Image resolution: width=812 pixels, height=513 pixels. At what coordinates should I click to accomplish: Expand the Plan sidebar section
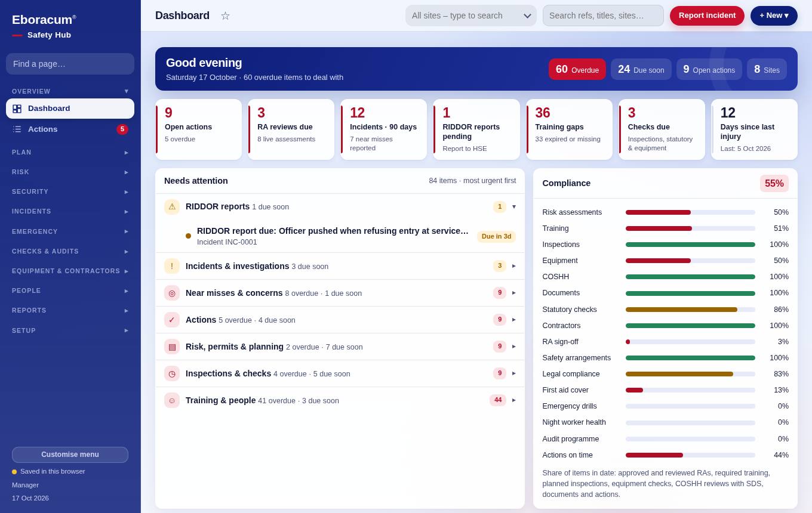[70, 152]
